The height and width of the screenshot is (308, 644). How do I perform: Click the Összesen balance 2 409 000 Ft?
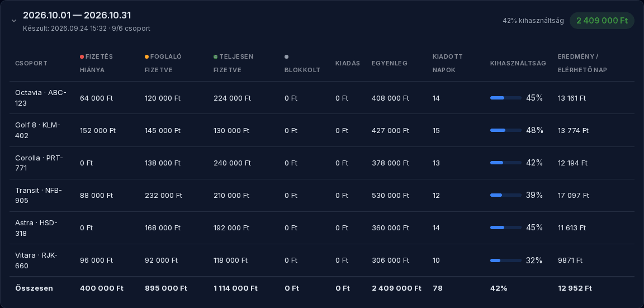tap(396, 288)
